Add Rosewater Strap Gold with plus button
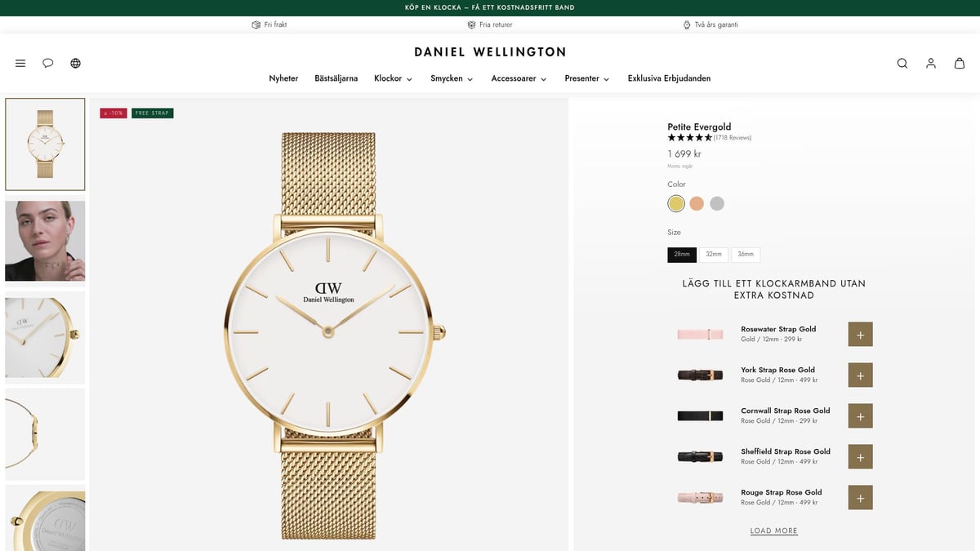The height and width of the screenshot is (551, 980). [x=860, y=334]
